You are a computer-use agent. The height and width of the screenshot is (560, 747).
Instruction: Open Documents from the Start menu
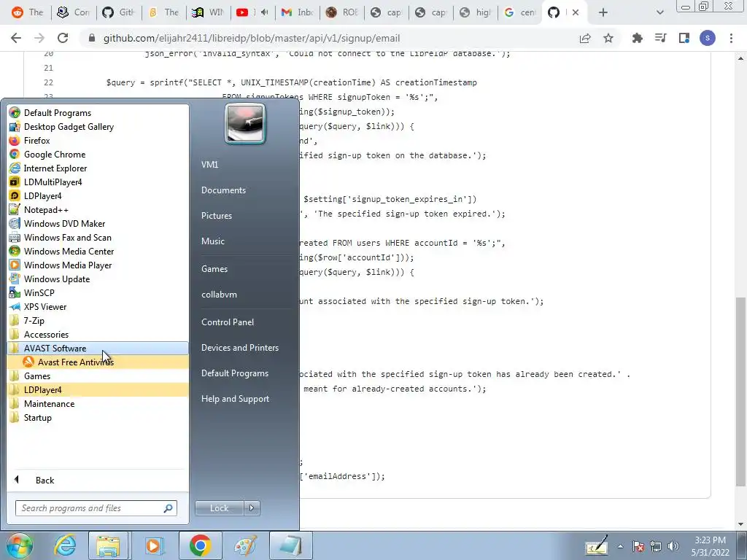tap(223, 190)
